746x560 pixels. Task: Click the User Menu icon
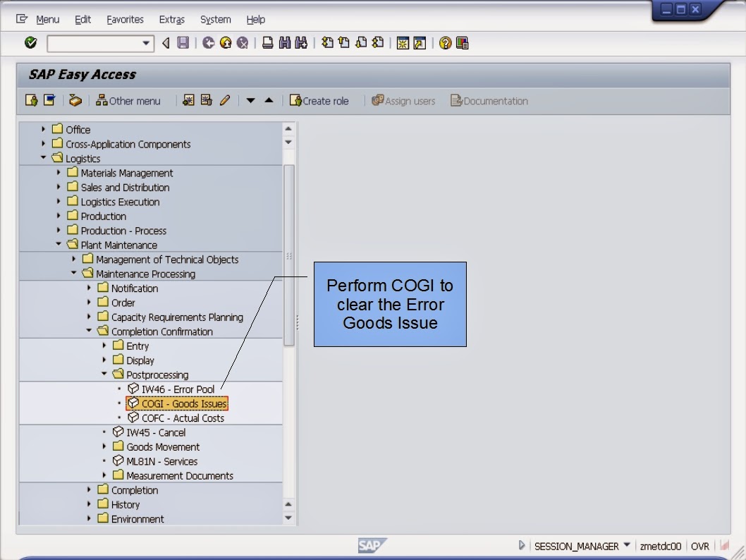click(x=32, y=100)
